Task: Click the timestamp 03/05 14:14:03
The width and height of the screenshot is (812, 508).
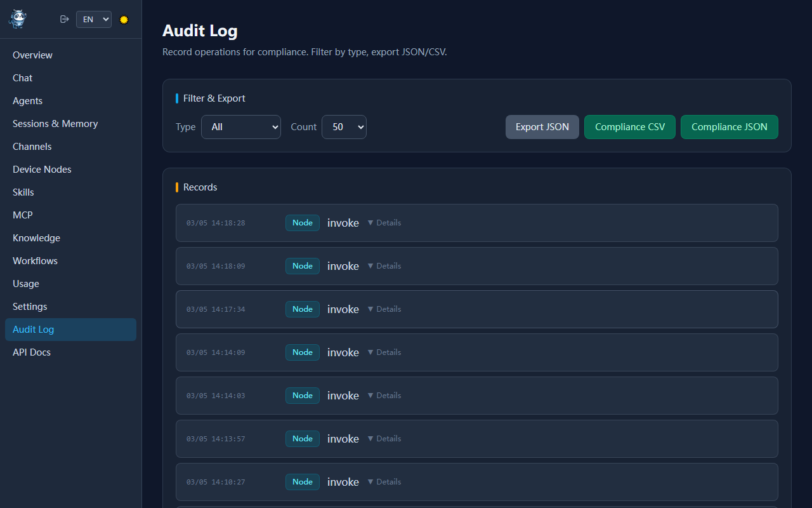Action: tap(216, 396)
